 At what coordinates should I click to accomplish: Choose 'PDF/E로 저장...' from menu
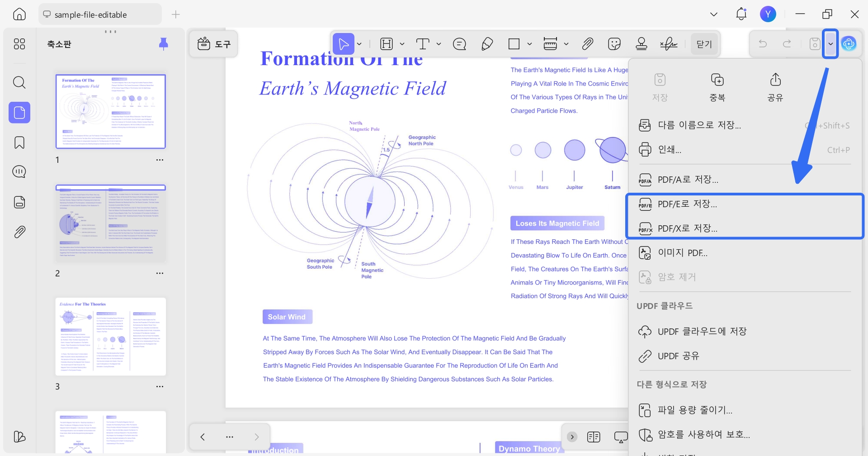(x=687, y=204)
